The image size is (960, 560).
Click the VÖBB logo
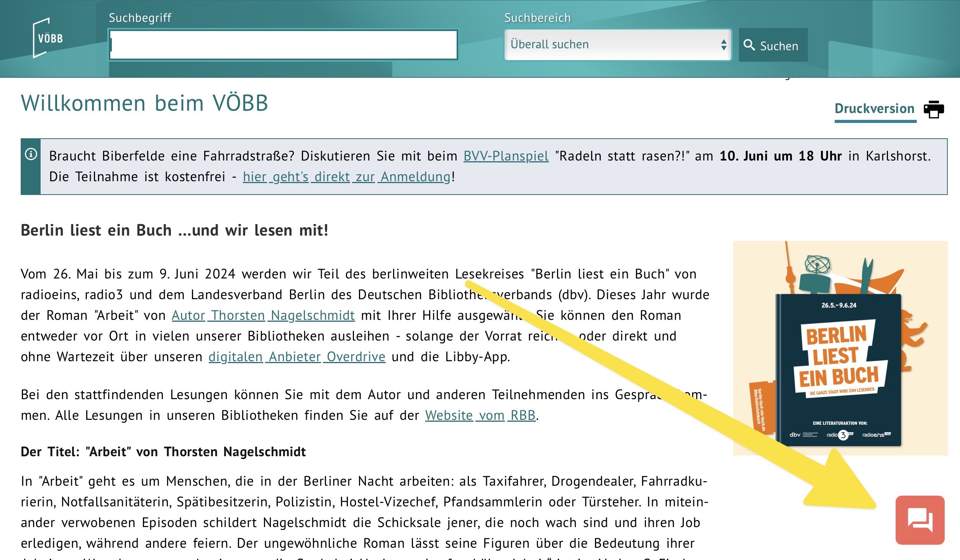pos(48,38)
